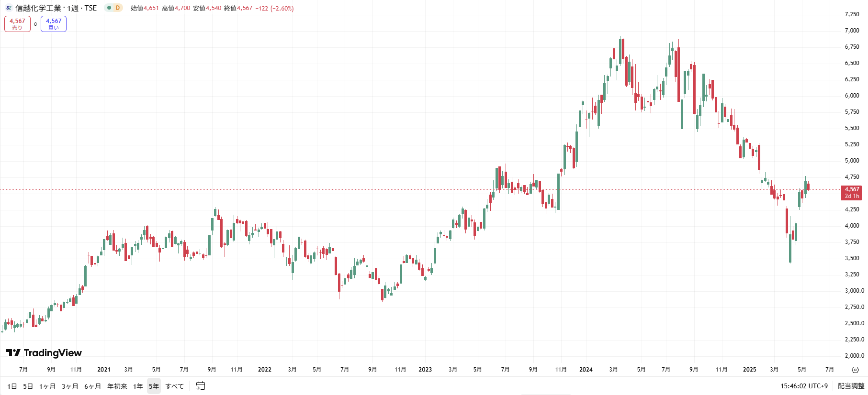Click the 15:46:02 UTC+9 timezone clock
This screenshot has height=395, width=868.
tap(804, 386)
